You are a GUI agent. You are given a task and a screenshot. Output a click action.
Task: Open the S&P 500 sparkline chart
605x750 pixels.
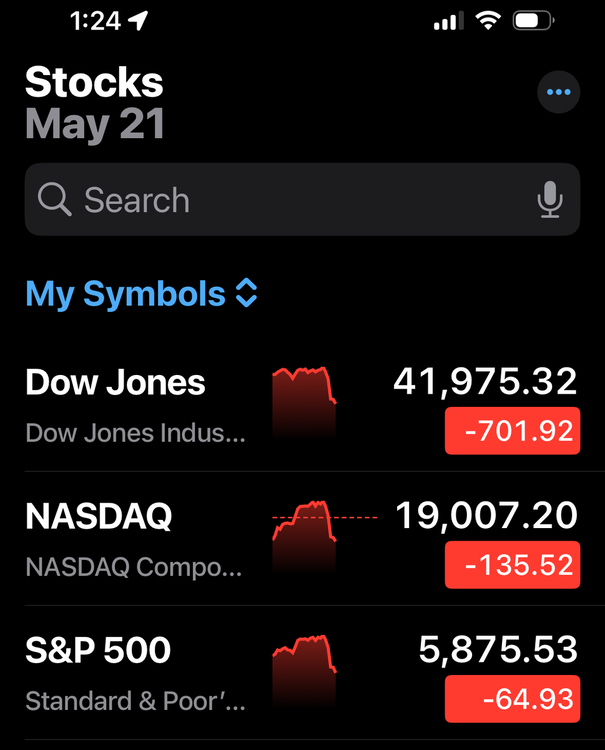click(304, 671)
